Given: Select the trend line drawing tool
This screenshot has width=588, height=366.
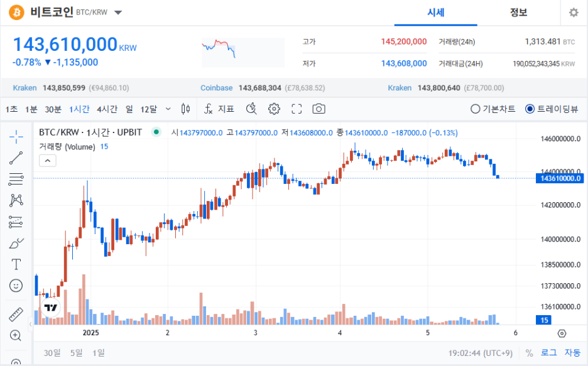Looking at the screenshot, I should point(16,158).
